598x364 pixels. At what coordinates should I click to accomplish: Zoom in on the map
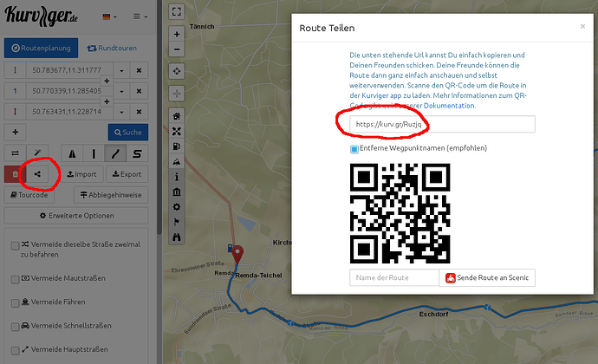point(177,35)
